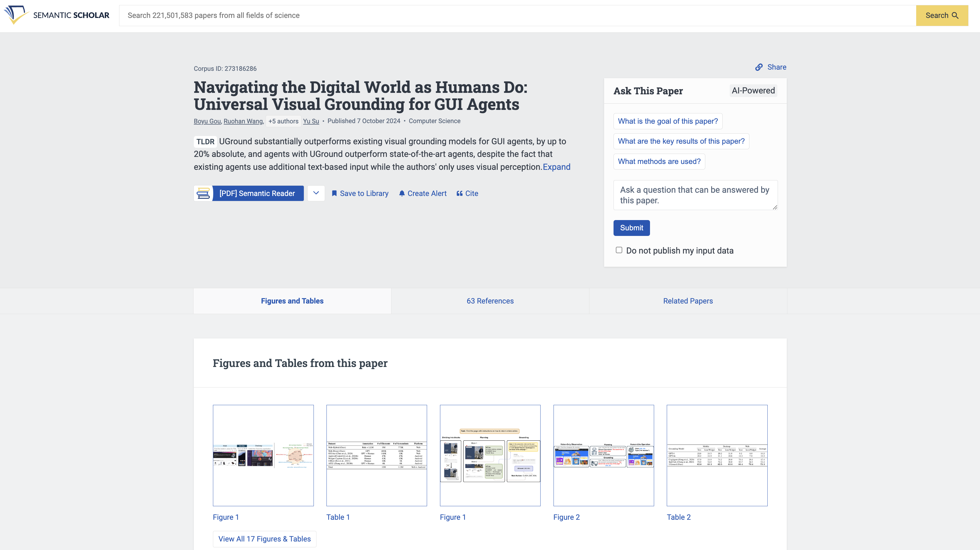Open the Related Papers tab
Screen dimensions: 980x550
click(x=688, y=301)
